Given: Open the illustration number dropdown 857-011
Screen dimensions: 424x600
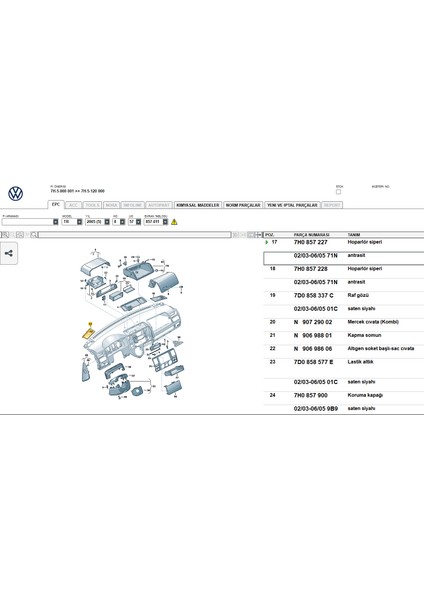Looking at the screenshot, I should pyautogui.click(x=165, y=222).
